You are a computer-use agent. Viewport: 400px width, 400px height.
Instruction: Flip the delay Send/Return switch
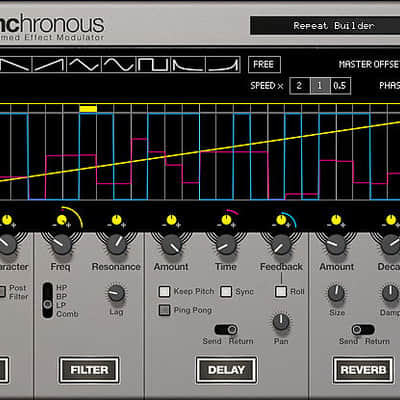point(226,330)
